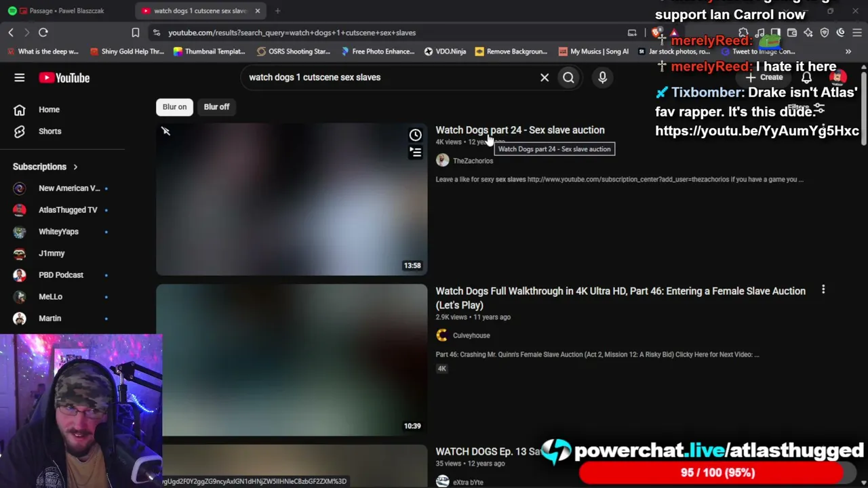Open site information icon beside the URL

pos(157,33)
